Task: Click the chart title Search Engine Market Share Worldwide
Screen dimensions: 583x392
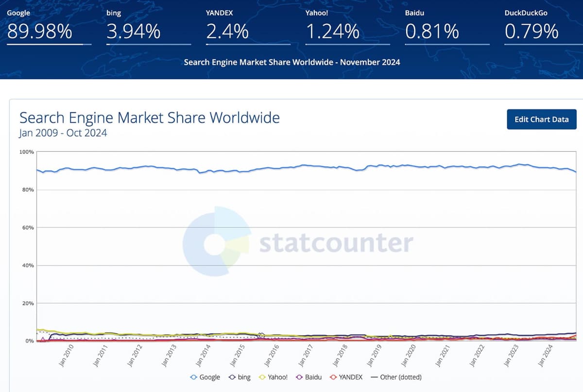Action: pos(149,118)
